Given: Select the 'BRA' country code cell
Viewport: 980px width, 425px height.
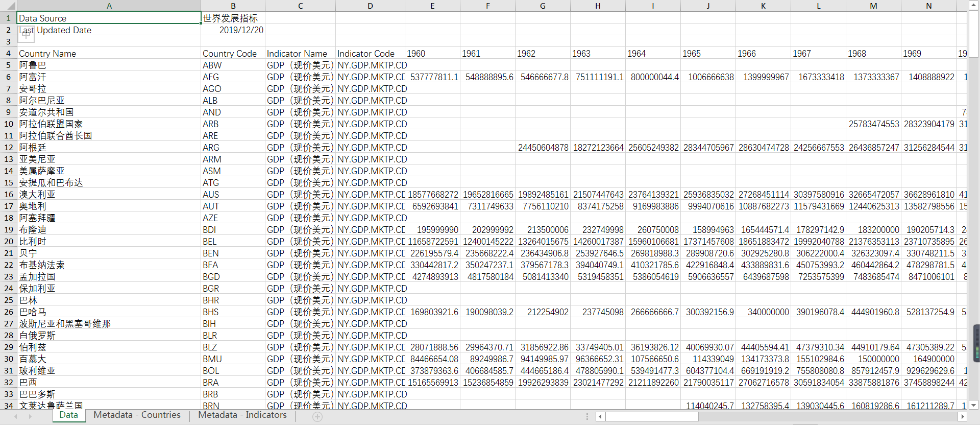Looking at the screenshot, I should click(x=233, y=383).
